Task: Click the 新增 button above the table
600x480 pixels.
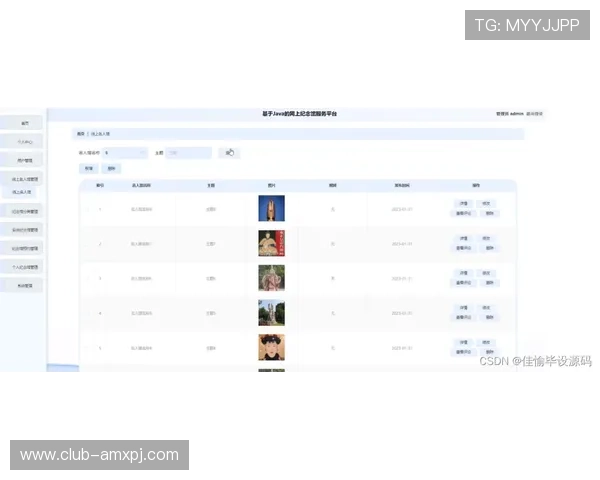Action: pyautogui.click(x=88, y=169)
